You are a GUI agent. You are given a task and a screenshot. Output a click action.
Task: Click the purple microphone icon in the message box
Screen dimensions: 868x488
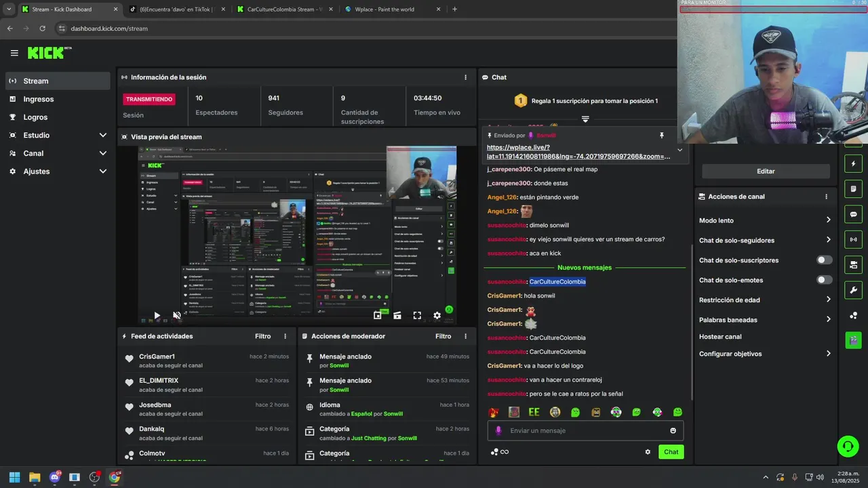click(x=498, y=430)
